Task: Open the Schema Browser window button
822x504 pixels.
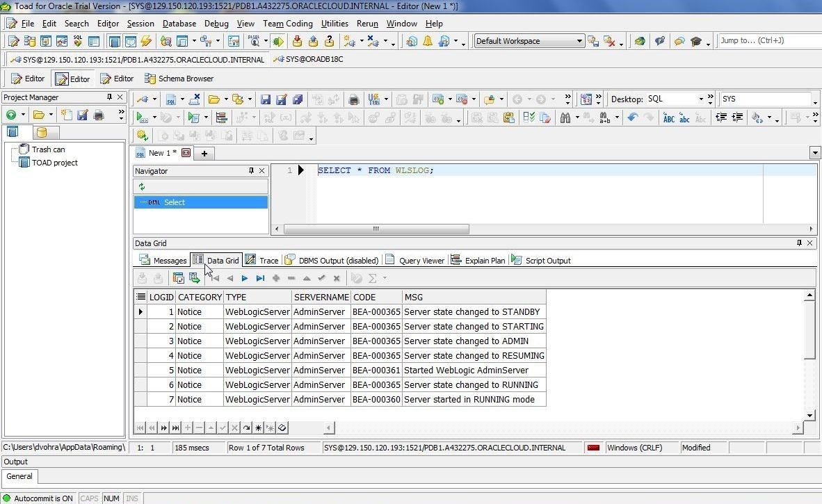Action: pyautogui.click(x=179, y=79)
